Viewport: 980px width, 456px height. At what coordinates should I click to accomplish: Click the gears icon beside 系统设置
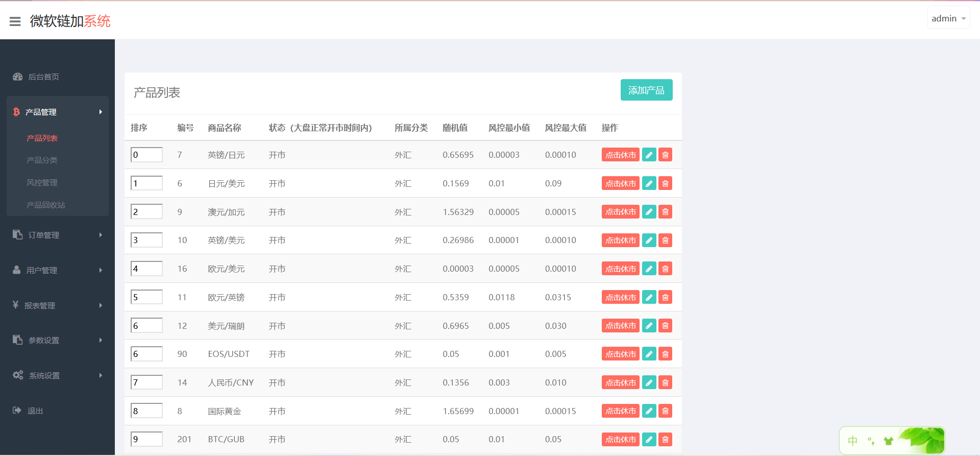pos(18,375)
